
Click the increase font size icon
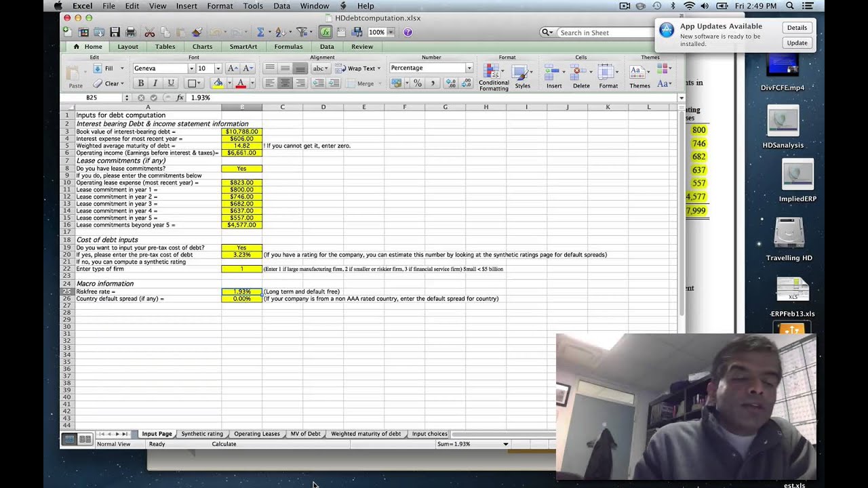232,68
